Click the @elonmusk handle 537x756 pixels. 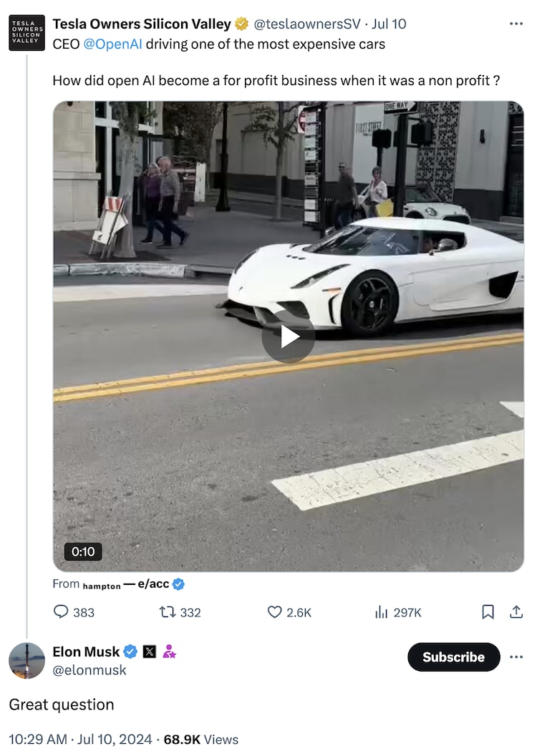point(89,670)
